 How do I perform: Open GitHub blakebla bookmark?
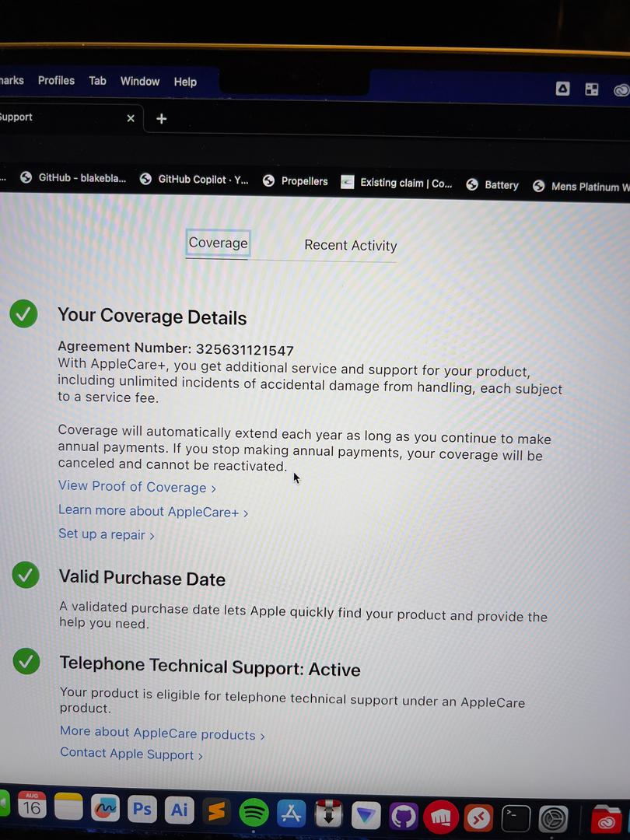tap(73, 178)
